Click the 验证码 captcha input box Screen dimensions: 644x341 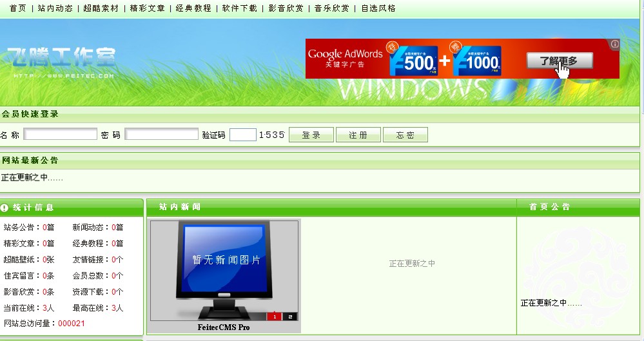click(x=243, y=135)
